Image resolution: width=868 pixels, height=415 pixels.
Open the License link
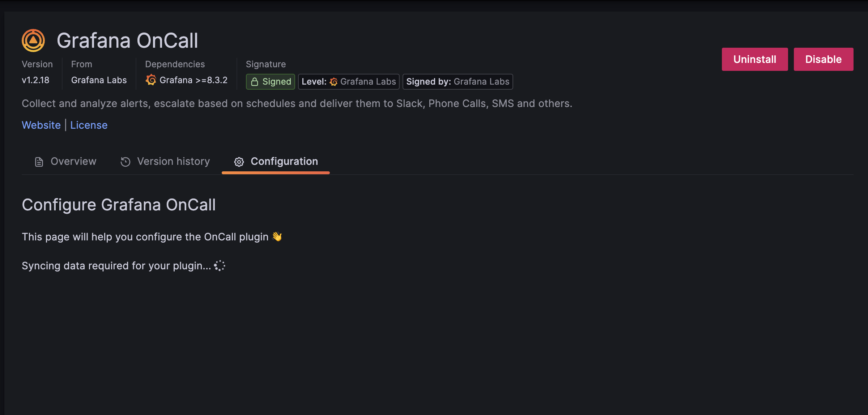coord(89,125)
